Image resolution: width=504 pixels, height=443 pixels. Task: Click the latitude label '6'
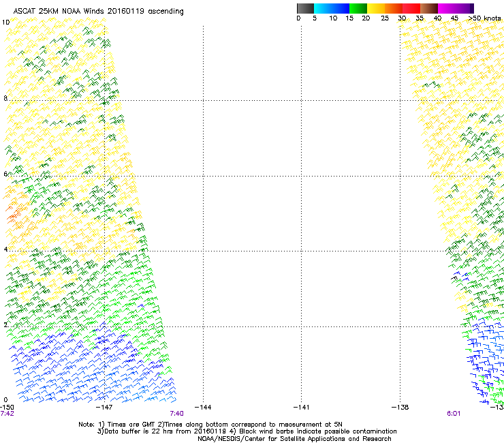pos(5,174)
